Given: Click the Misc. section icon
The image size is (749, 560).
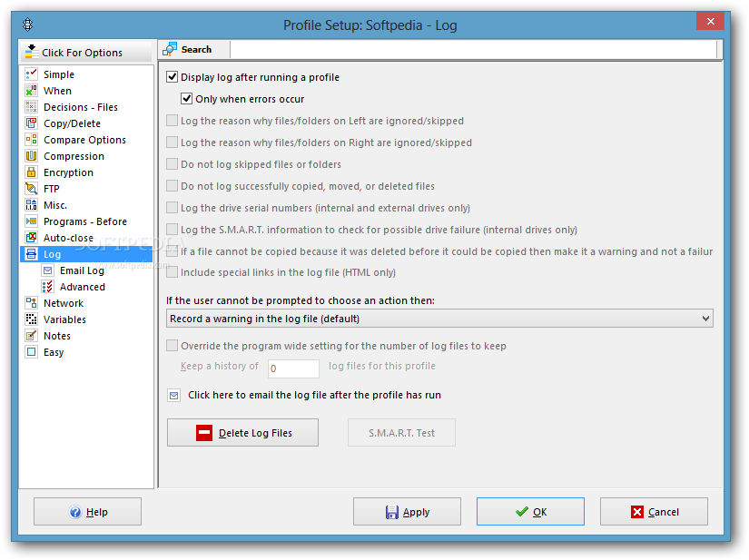Looking at the screenshot, I should point(31,205).
